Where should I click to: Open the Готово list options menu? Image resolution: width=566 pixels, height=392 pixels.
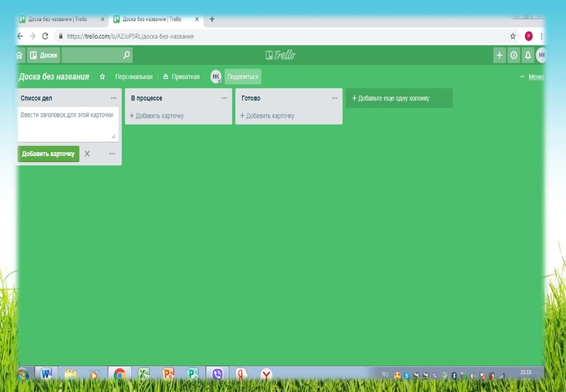click(334, 98)
